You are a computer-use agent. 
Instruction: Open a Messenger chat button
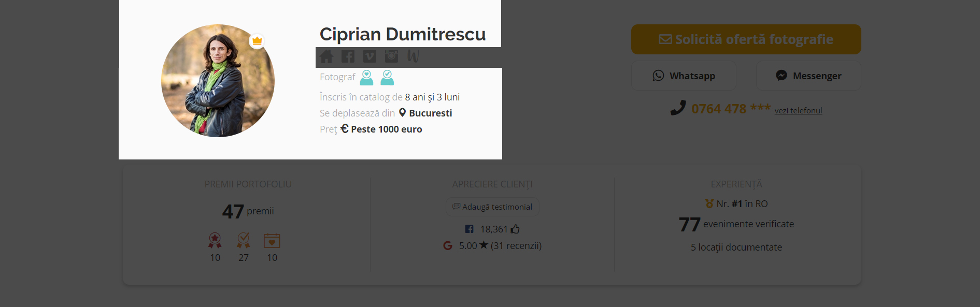point(808,76)
